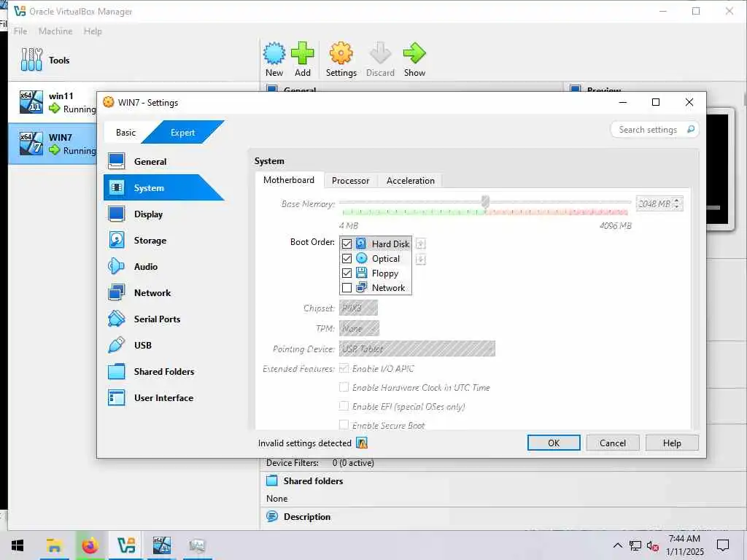Open the Display settings category
747x560 pixels.
click(x=163, y=214)
